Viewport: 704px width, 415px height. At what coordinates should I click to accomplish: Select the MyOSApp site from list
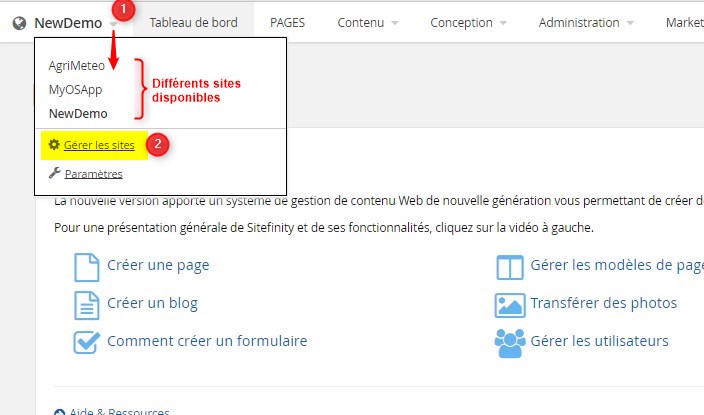click(x=75, y=90)
